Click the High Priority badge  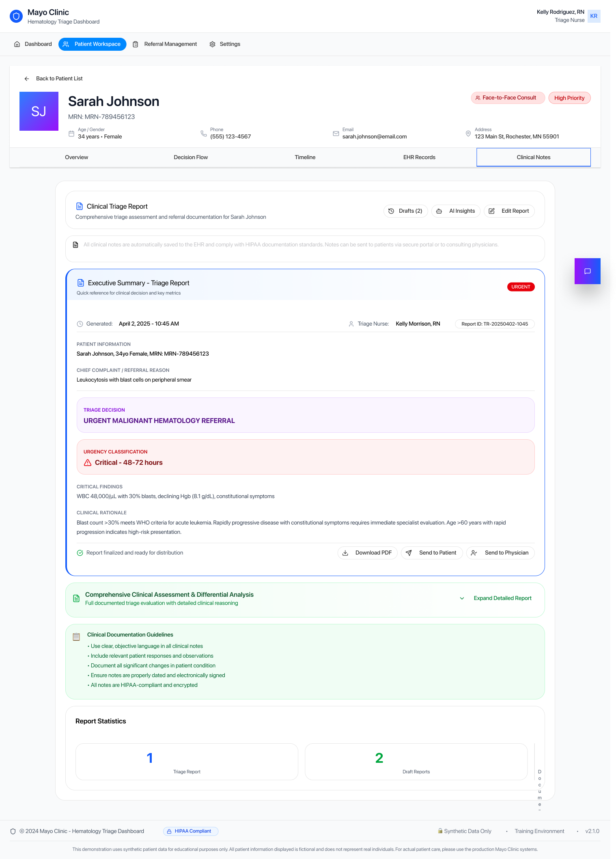coord(569,98)
